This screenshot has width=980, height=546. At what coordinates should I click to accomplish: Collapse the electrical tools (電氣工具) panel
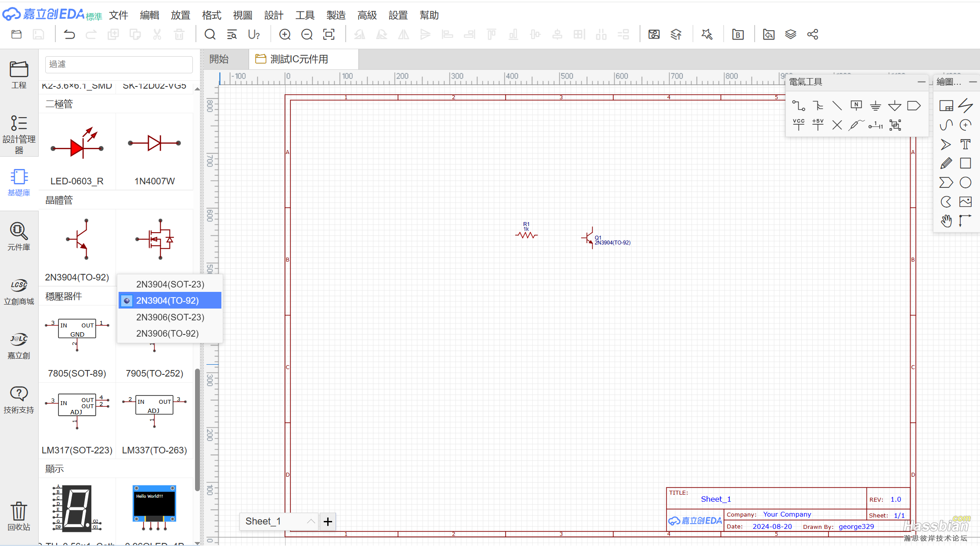(x=921, y=82)
